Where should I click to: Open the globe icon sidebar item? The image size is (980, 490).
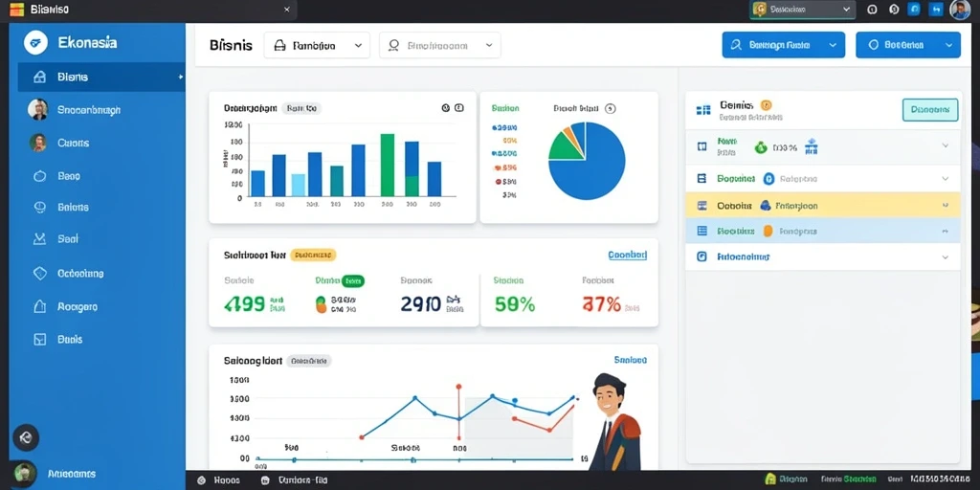(x=39, y=207)
